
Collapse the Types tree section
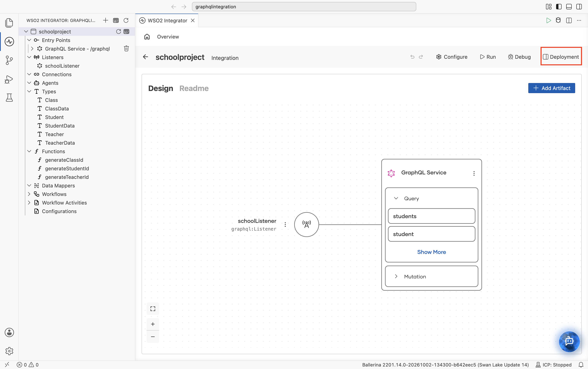29,91
